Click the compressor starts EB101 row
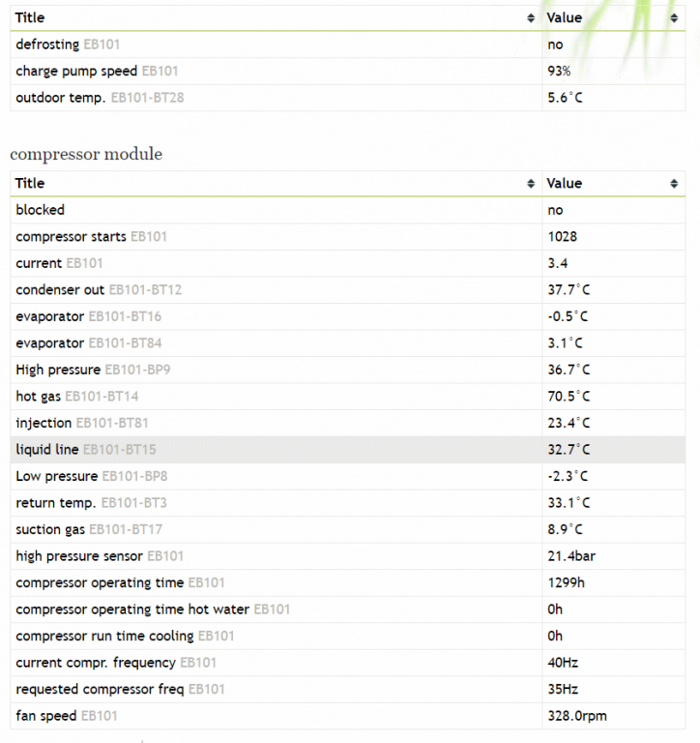This screenshot has height=743, width=700. [x=348, y=236]
